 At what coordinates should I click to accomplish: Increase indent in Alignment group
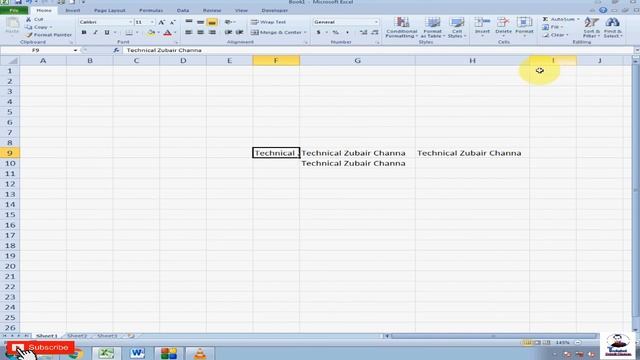point(240,32)
